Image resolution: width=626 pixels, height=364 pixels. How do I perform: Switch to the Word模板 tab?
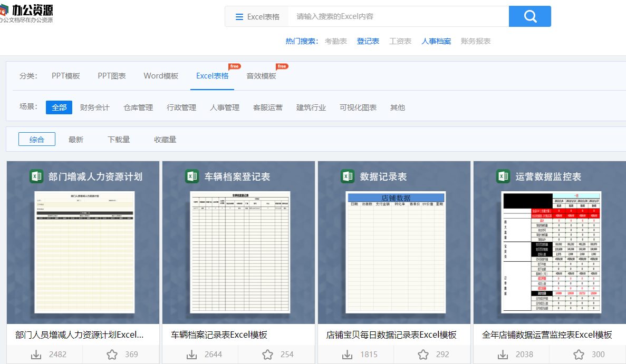click(160, 75)
